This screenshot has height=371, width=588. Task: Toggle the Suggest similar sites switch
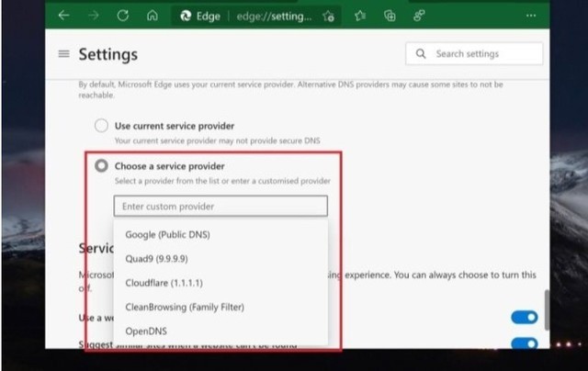click(525, 343)
